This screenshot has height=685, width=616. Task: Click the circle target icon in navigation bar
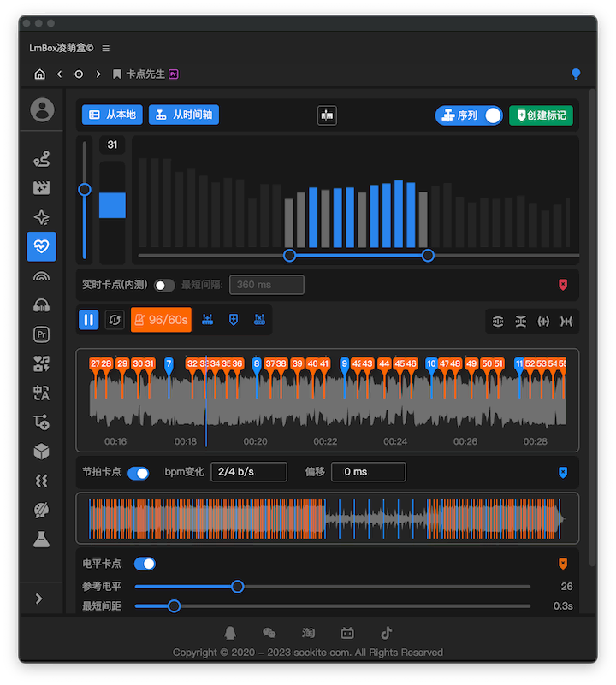(x=79, y=74)
